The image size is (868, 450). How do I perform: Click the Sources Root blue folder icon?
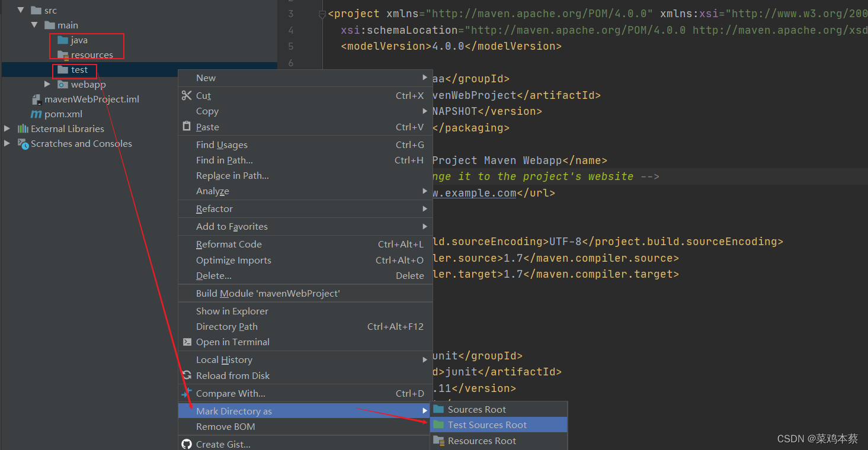[x=440, y=409]
